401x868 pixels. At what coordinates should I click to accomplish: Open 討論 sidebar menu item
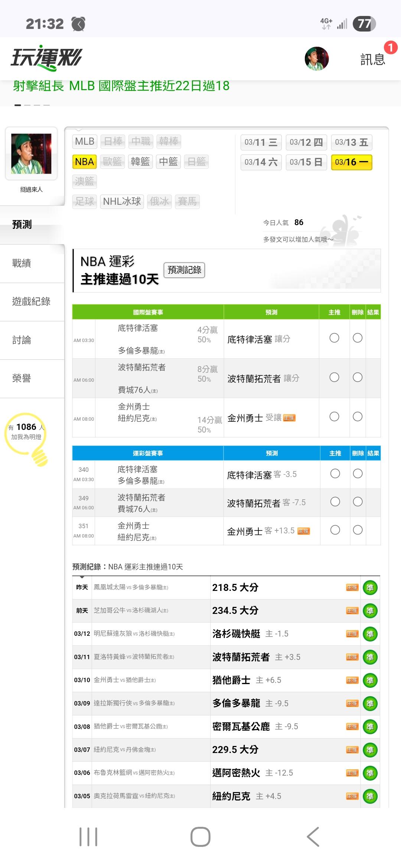pyautogui.click(x=32, y=340)
